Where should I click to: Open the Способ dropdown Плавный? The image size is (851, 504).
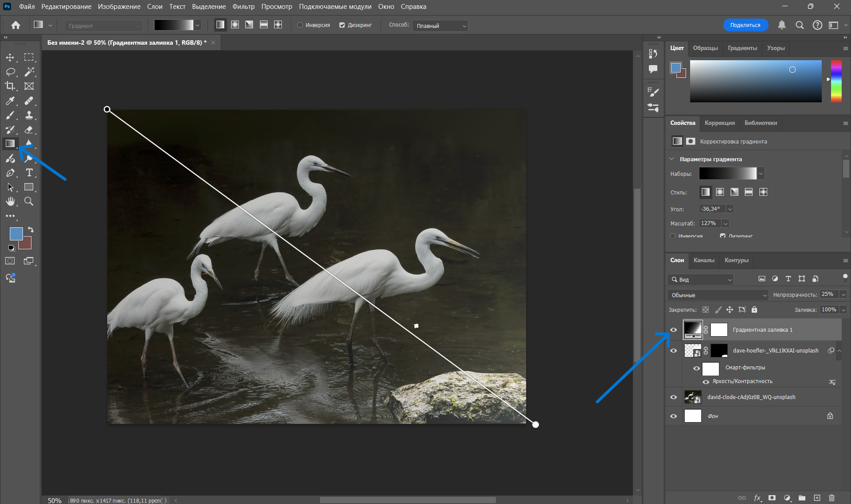pyautogui.click(x=440, y=26)
